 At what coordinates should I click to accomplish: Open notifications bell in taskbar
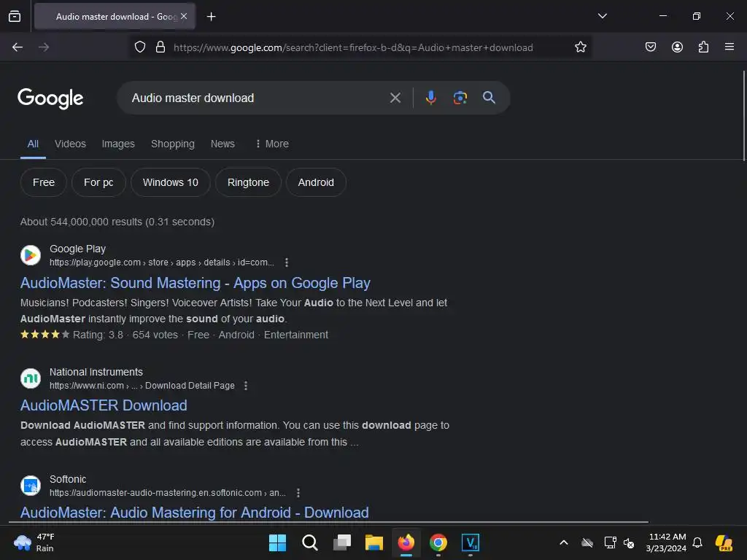tap(697, 542)
